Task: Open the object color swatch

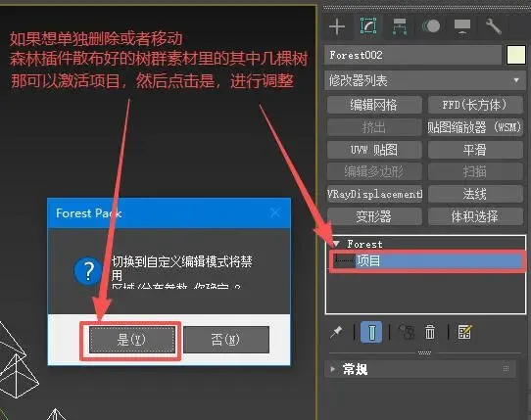Action: tap(515, 55)
